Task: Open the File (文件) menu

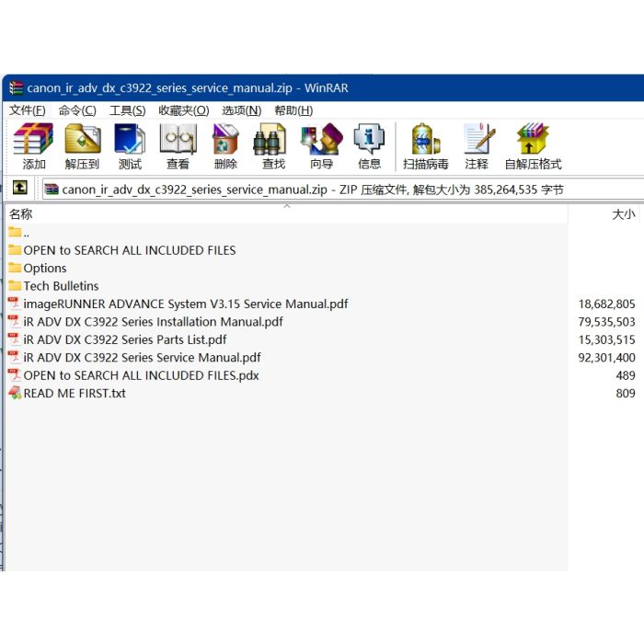Action: point(27,110)
